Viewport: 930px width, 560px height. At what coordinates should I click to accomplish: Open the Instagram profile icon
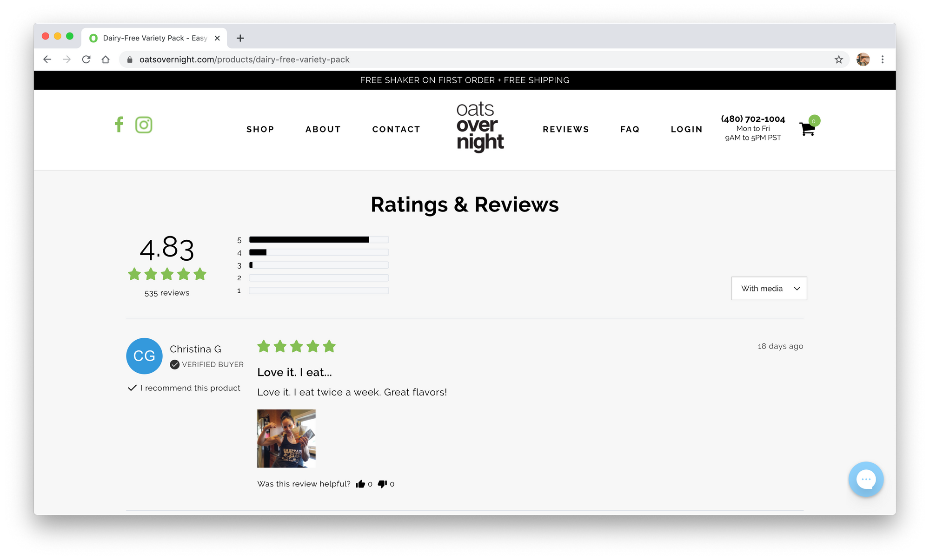144,125
